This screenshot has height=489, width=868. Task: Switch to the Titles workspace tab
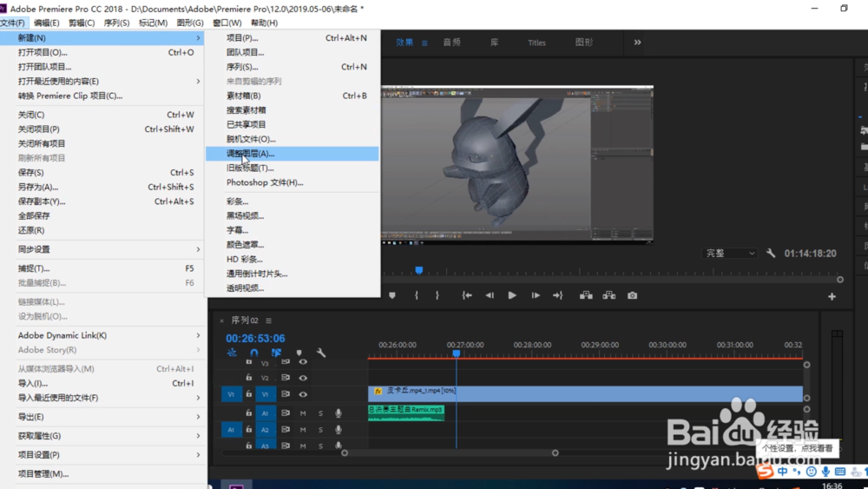pos(536,43)
